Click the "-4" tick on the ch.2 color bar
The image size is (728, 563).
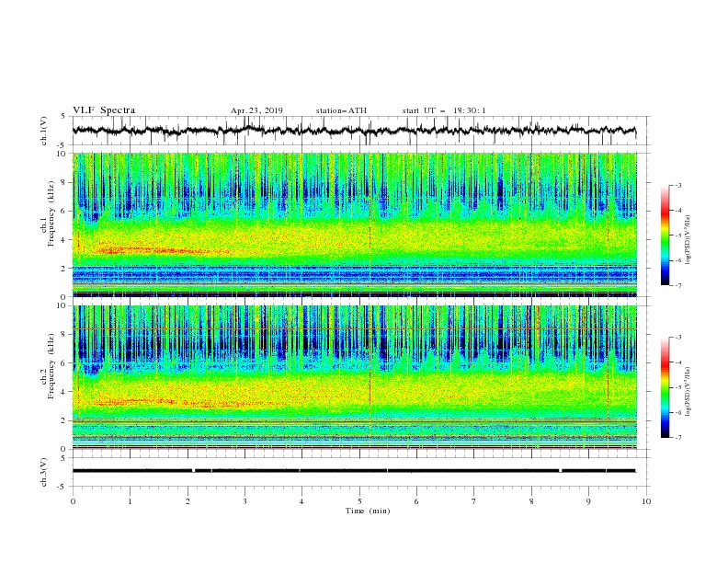click(678, 362)
